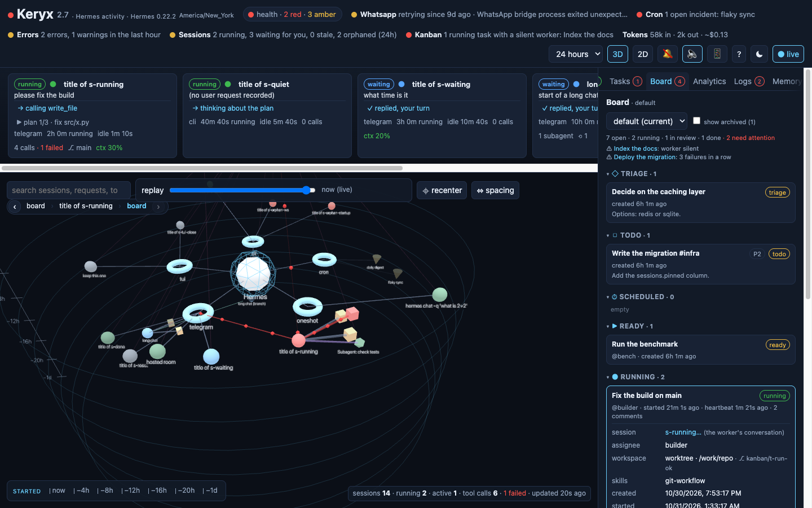The width and height of the screenshot is (812, 508).
Task: Open the Analytics tab
Action: coord(709,81)
